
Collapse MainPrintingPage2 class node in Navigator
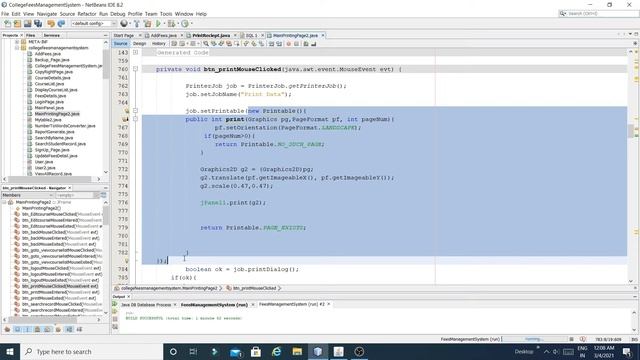click(x=4, y=202)
